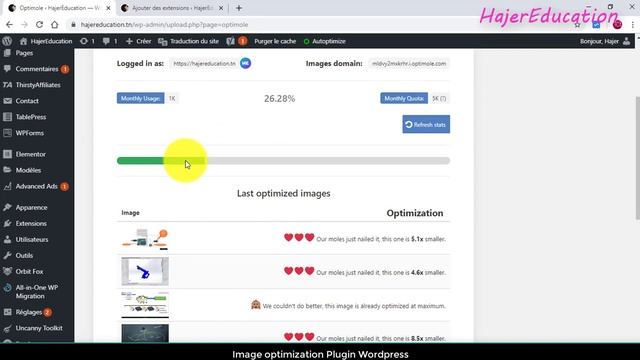The image size is (640, 360).
Task: Click the Elementor sidebar icon
Action: 7,154
